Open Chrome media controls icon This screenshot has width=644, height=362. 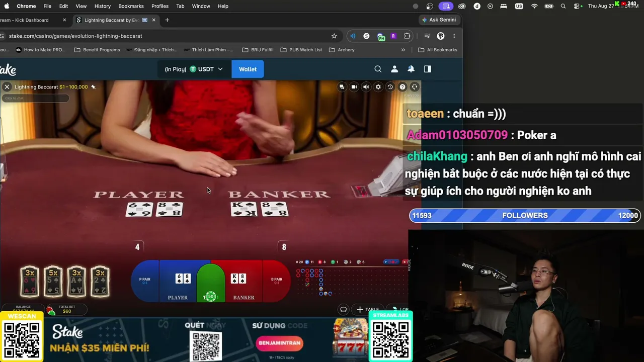pos(427,36)
